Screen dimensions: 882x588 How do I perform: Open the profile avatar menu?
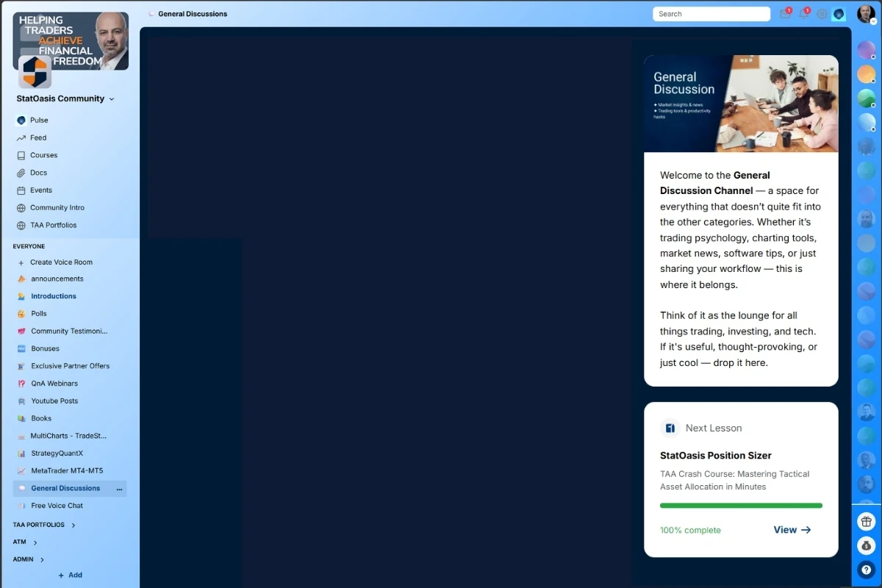[x=865, y=14]
